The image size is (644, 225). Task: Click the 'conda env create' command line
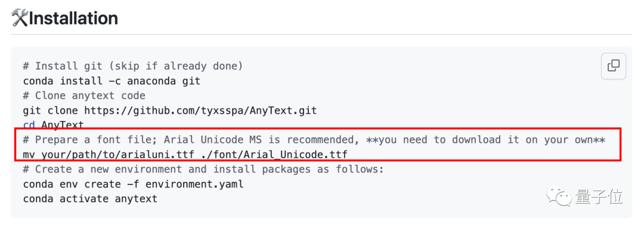(x=133, y=185)
